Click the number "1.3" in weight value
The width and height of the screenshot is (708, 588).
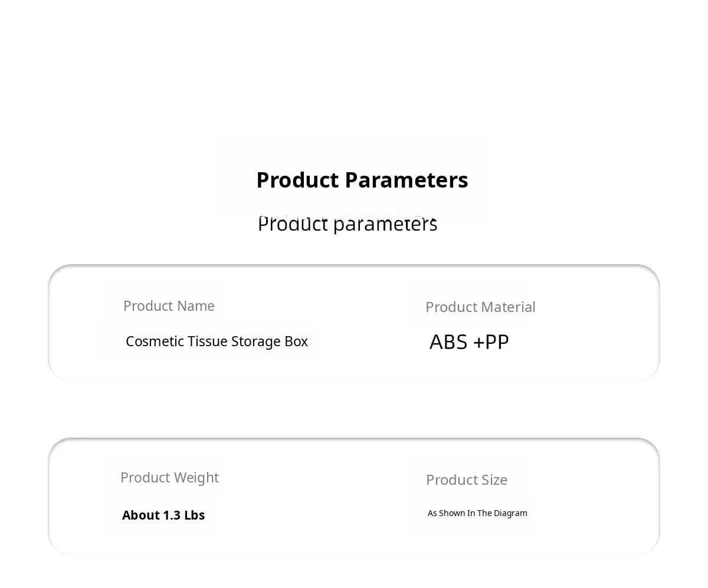click(x=171, y=515)
